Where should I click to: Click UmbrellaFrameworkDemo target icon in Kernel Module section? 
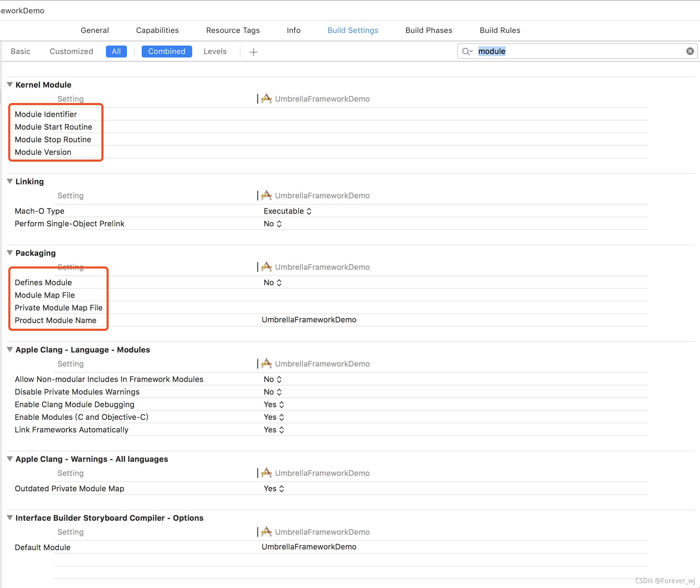point(267,99)
